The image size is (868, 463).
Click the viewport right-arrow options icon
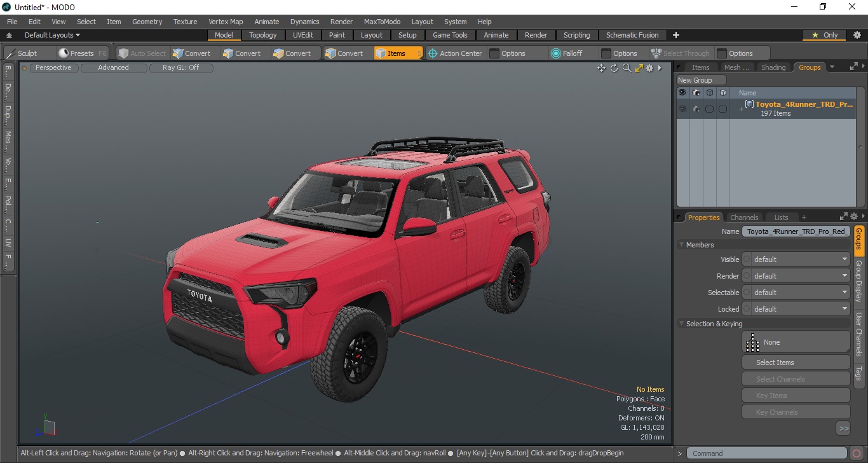point(660,68)
